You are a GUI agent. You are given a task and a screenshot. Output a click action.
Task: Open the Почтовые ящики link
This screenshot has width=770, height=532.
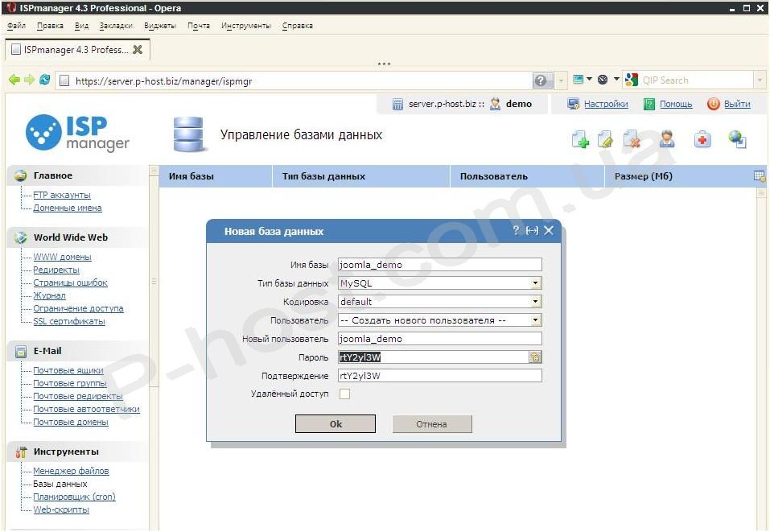(x=68, y=370)
